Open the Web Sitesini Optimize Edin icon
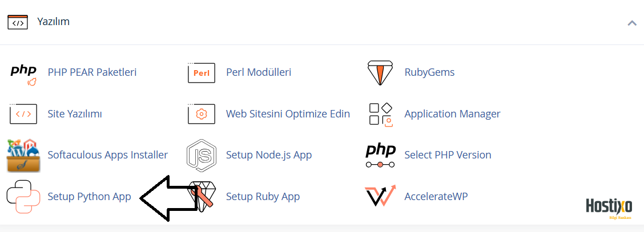This screenshot has width=644, height=232. point(201,114)
